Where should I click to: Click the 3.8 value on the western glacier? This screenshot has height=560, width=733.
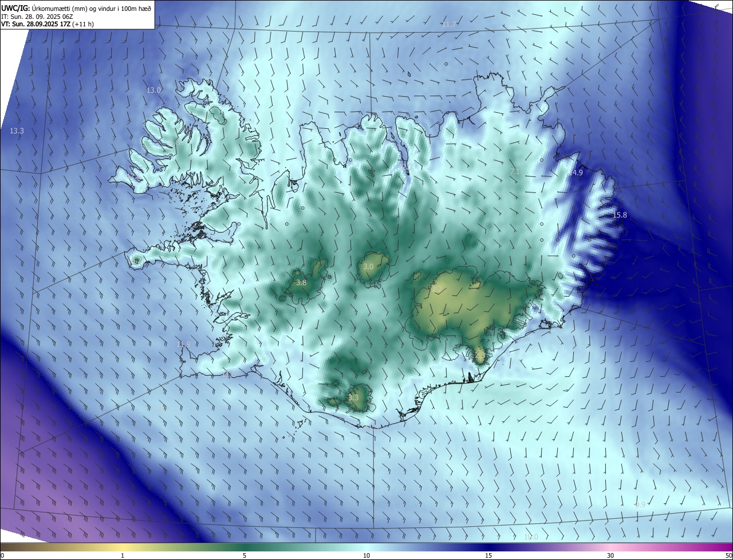pyautogui.click(x=301, y=283)
